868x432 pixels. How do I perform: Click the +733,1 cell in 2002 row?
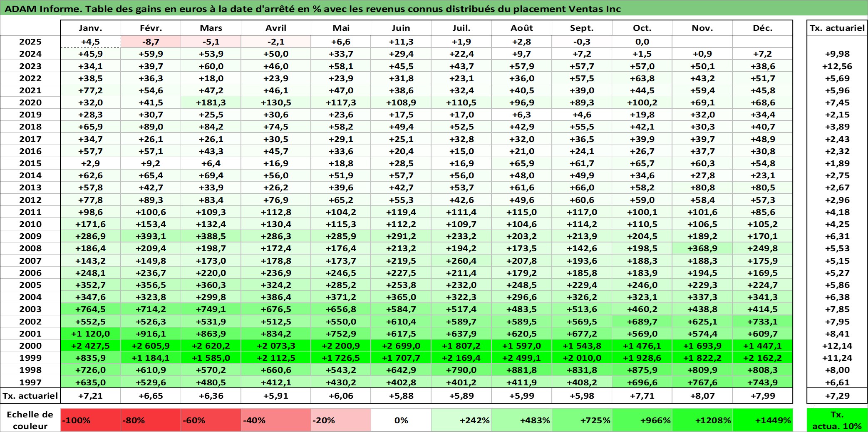[763, 322]
